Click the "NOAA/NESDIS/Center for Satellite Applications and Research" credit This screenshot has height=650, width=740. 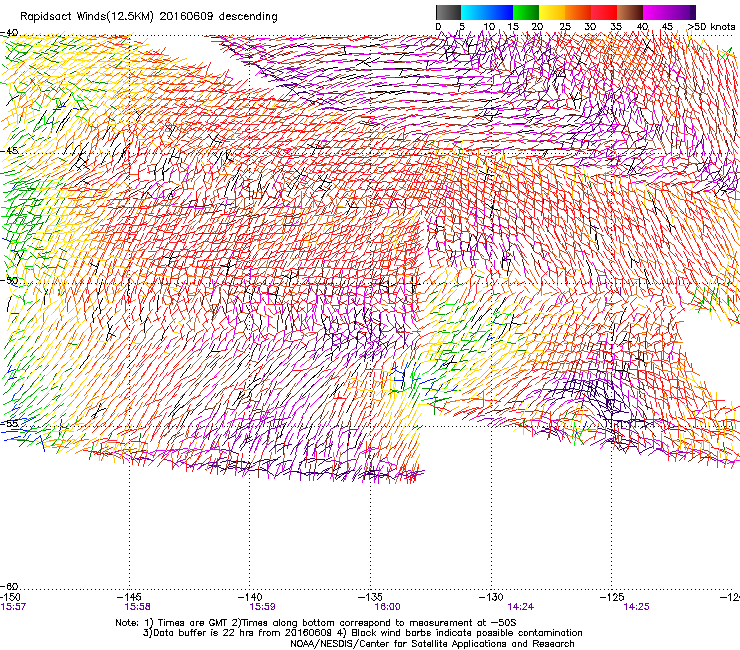click(432, 644)
